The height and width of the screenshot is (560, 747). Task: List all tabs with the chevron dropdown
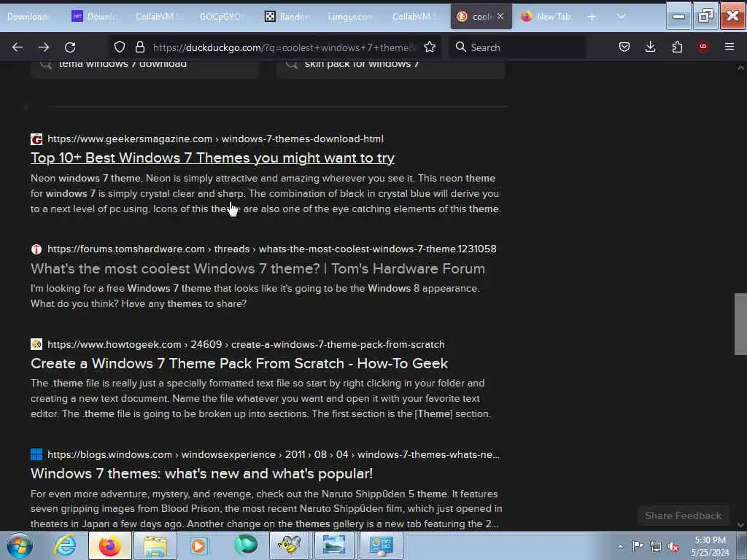(622, 17)
